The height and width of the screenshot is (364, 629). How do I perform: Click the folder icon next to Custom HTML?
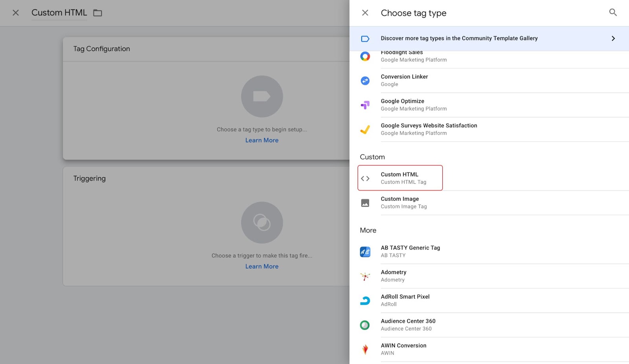97,13
